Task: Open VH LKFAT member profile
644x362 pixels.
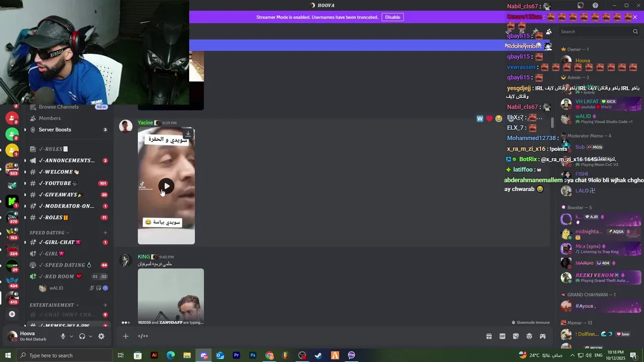Action: tap(601, 104)
